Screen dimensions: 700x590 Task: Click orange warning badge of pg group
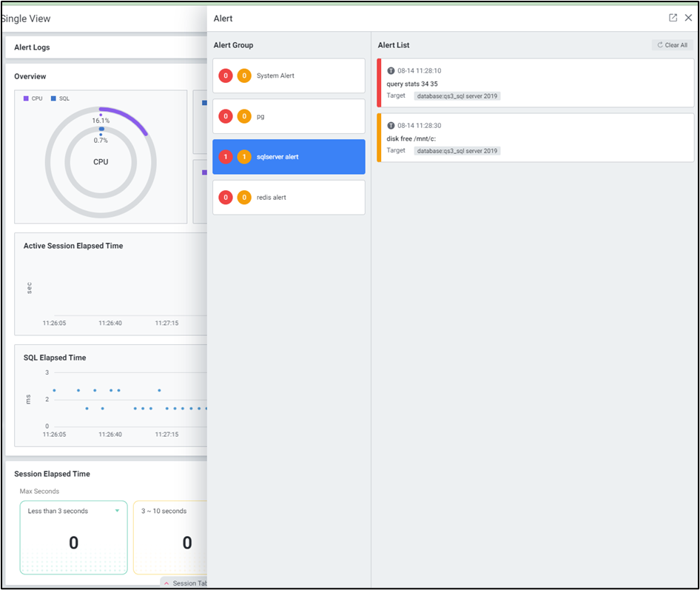point(244,116)
